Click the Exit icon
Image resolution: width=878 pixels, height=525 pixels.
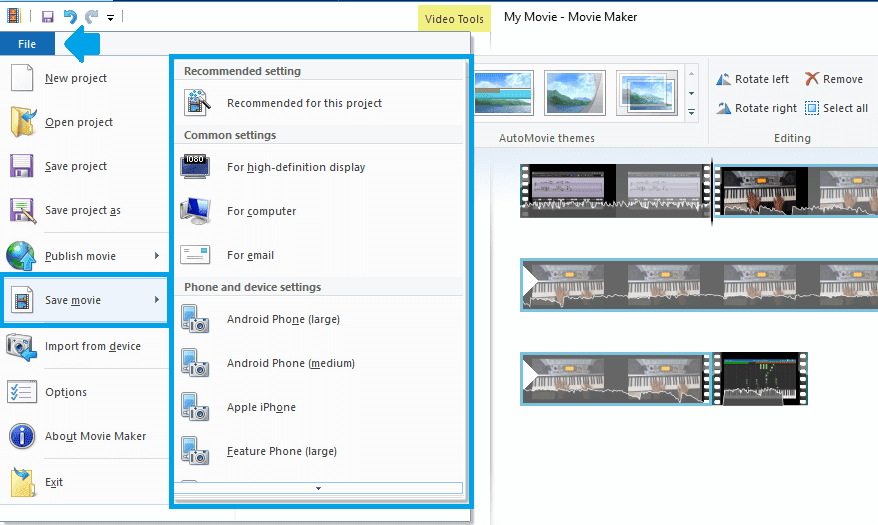[x=22, y=482]
